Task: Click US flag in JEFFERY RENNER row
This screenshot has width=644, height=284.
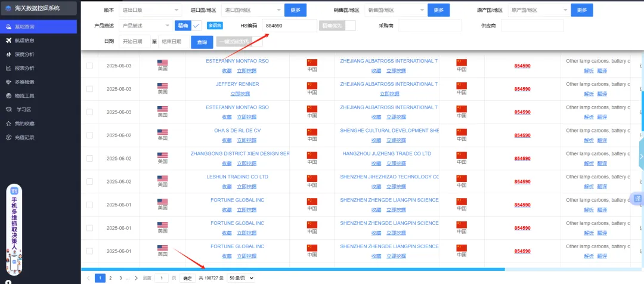Action: 163,86
